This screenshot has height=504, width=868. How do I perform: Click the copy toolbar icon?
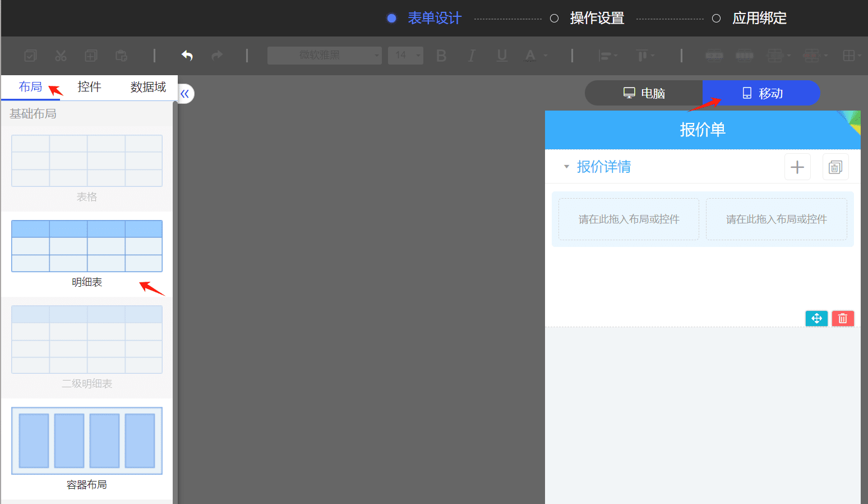pyautogui.click(x=91, y=56)
